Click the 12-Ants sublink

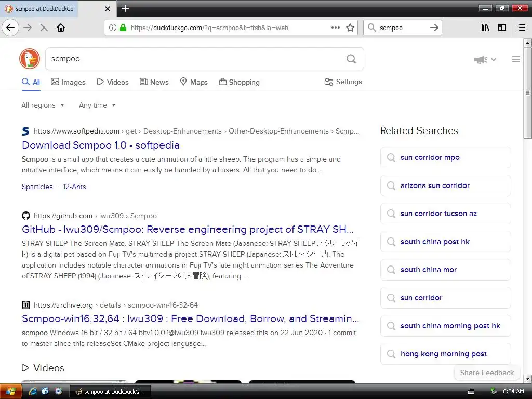click(74, 187)
